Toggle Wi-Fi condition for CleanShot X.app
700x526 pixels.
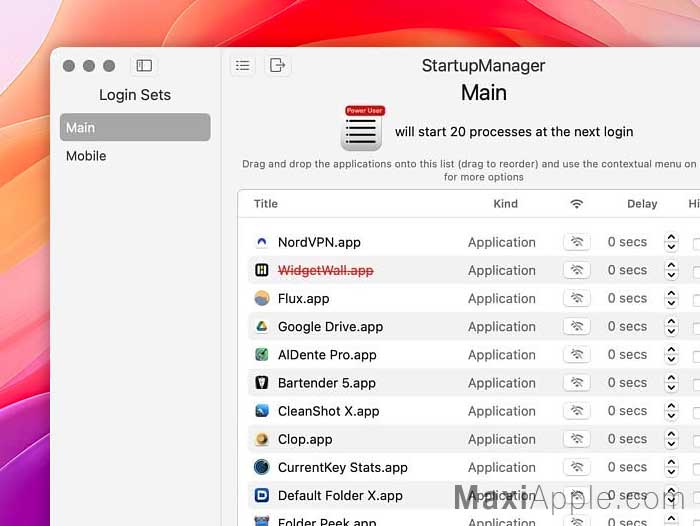[x=577, y=410]
